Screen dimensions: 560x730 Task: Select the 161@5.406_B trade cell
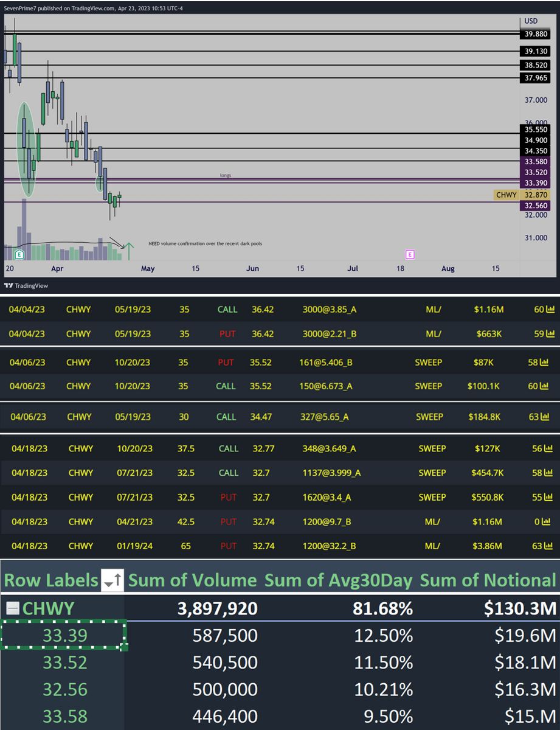point(327,363)
